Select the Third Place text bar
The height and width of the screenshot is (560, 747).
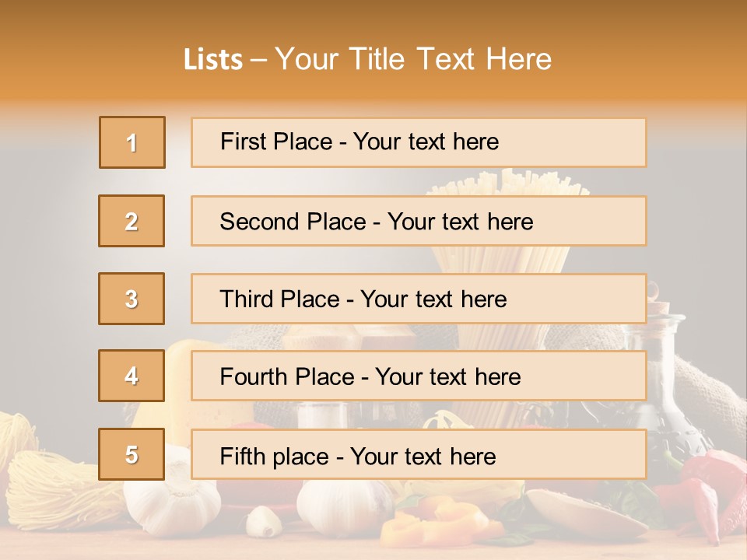tap(419, 299)
